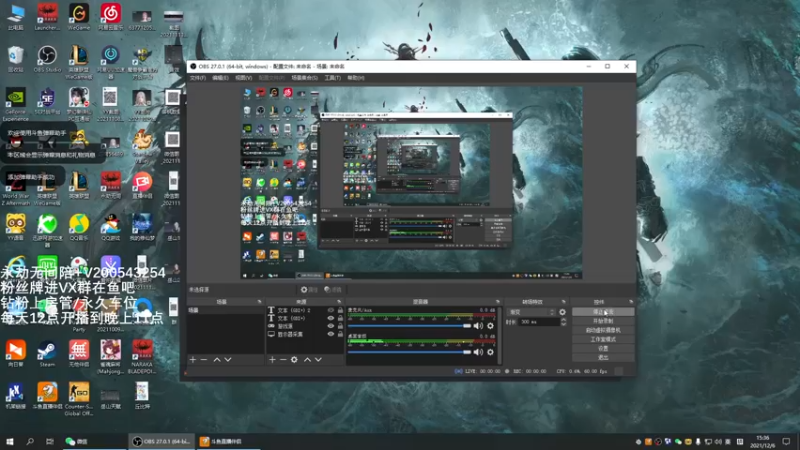Open source properties gear in Sources toolbar
Screen dimensions: 800x450
[x=294, y=360]
